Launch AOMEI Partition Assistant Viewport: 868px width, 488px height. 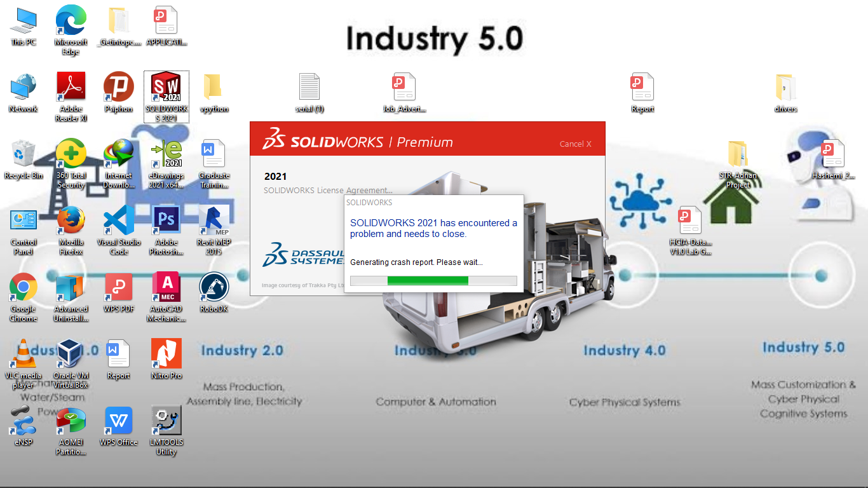(71, 430)
